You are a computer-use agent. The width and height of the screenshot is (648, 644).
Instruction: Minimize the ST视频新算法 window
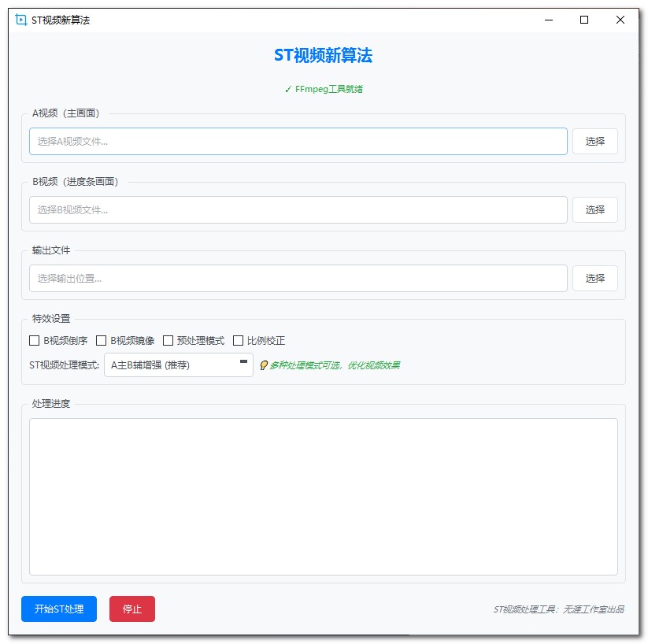click(549, 20)
